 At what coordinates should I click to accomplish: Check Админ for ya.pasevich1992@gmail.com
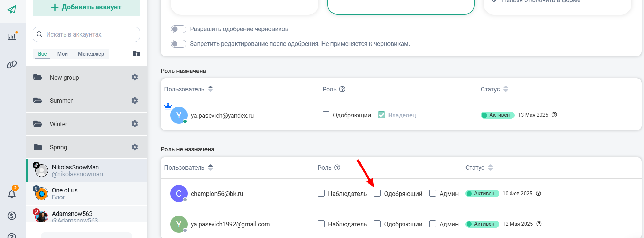pyautogui.click(x=433, y=224)
